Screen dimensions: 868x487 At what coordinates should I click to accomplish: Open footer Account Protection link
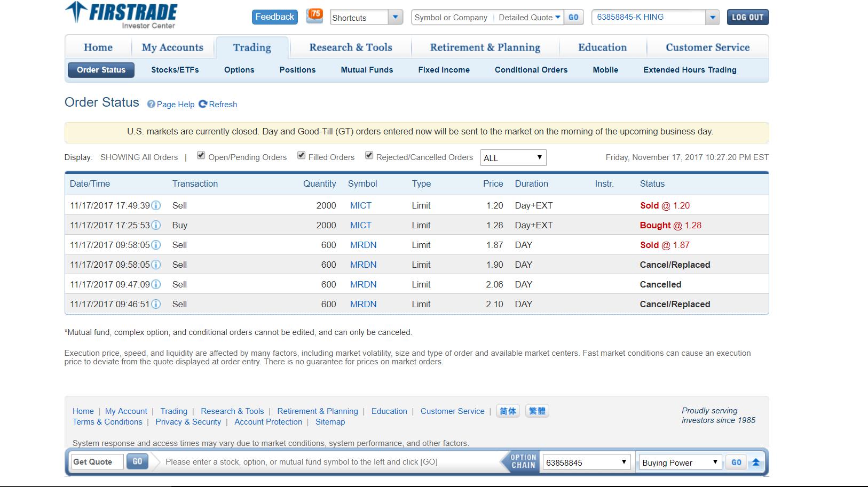pyautogui.click(x=268, y=422)
